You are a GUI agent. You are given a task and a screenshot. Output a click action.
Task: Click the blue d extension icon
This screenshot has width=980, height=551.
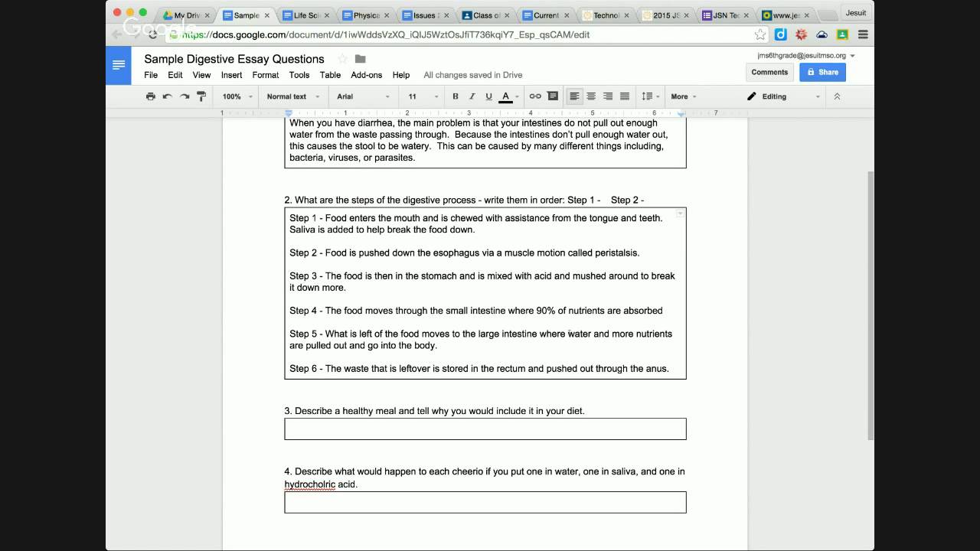coord(781,34)
